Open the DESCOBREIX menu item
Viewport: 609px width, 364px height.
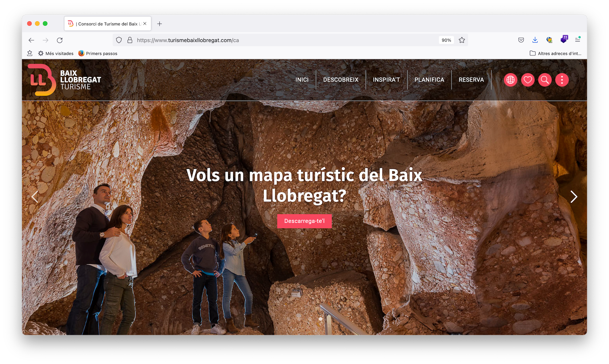(x=340, y=80)
